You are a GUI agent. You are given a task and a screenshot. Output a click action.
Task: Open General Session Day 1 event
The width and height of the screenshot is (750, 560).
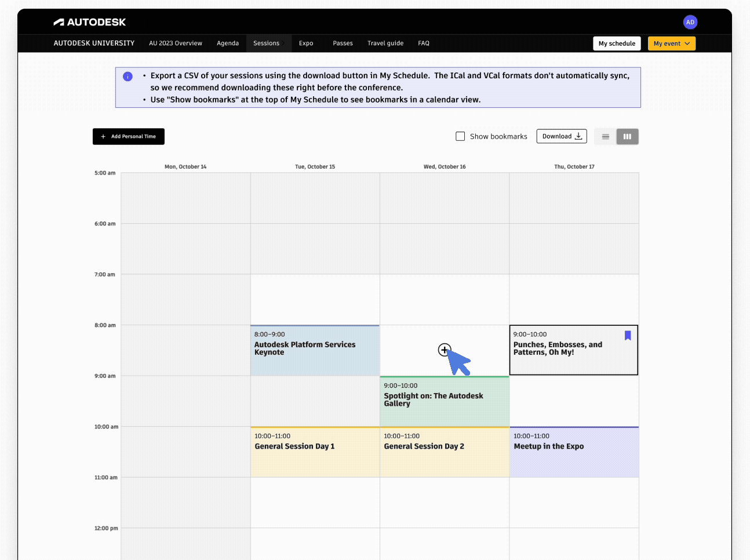[315, 452]
